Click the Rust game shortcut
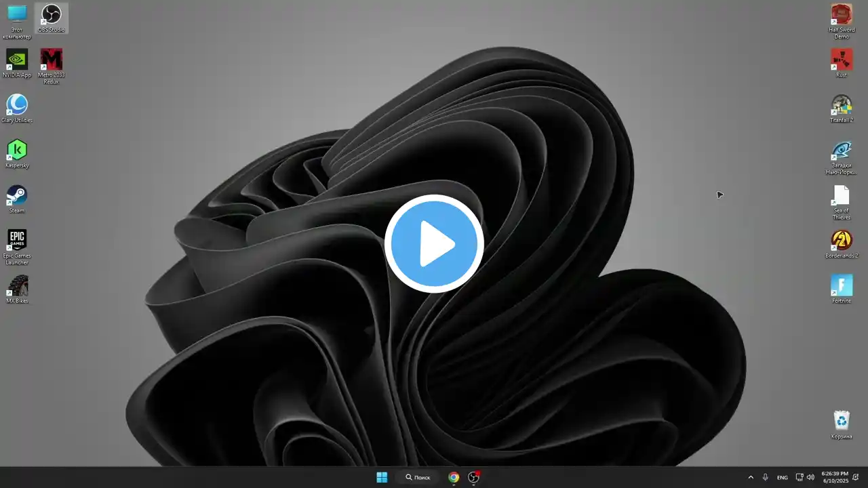Viewport: 868px width, 488px height. point(842,63)
